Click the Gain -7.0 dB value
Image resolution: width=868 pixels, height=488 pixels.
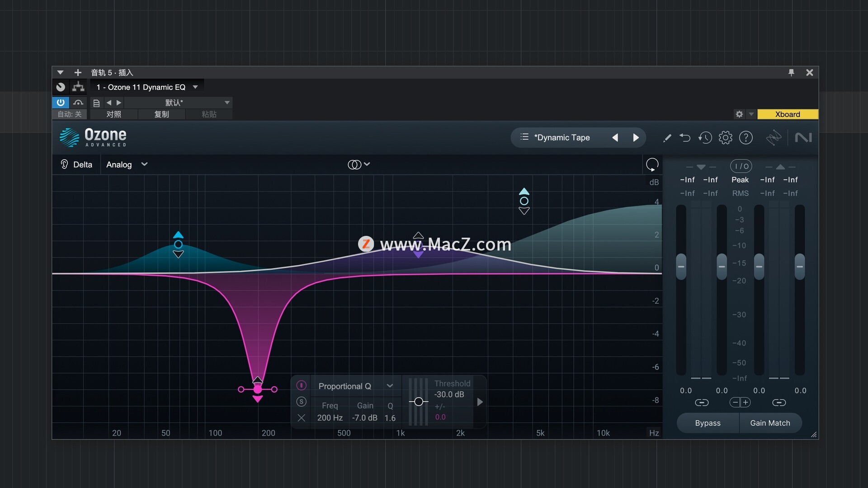(364, 418)
